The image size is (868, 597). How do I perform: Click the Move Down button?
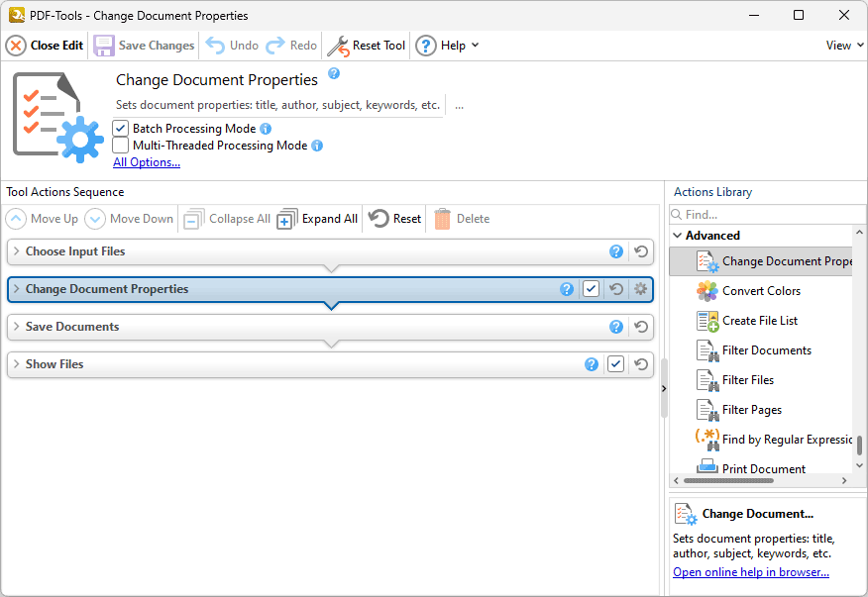129,219
